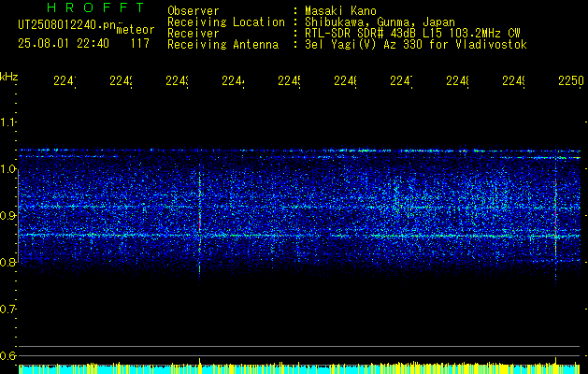Click the 0.8 frequency axis label
This screenshot has height=374, width=588.
8,262
